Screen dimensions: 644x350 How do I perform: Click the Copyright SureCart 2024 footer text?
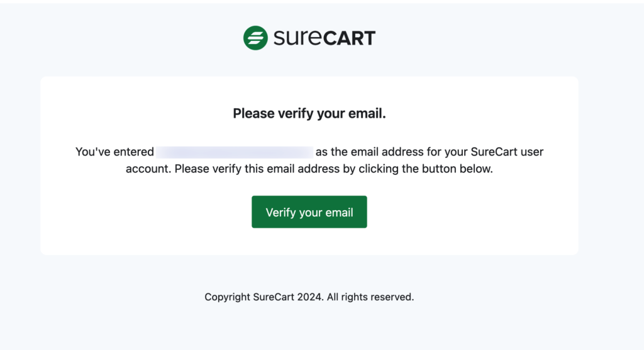[309, 297]
